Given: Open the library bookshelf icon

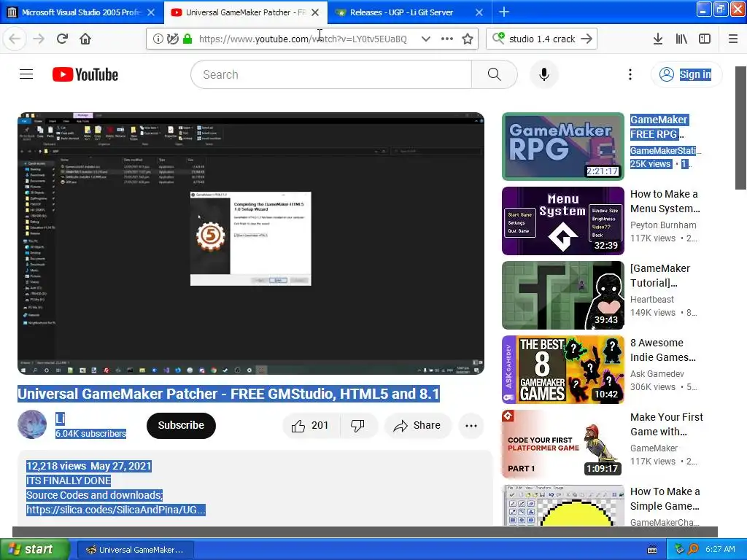Looking at the screenshot, I should tap(681, 39).
